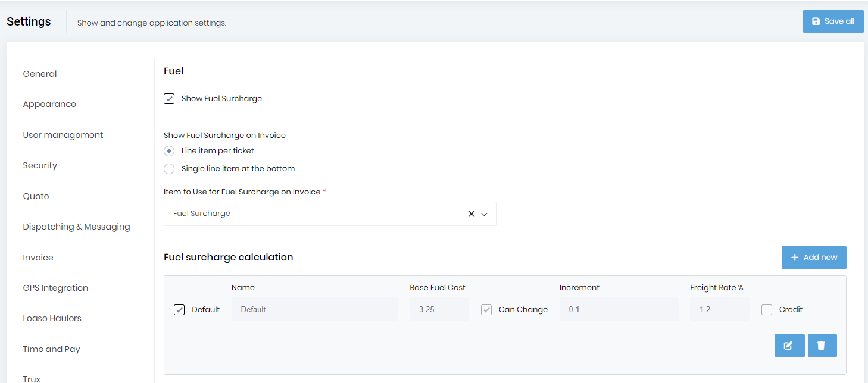Select Single line item at the bottom

(x=169, y=168)
